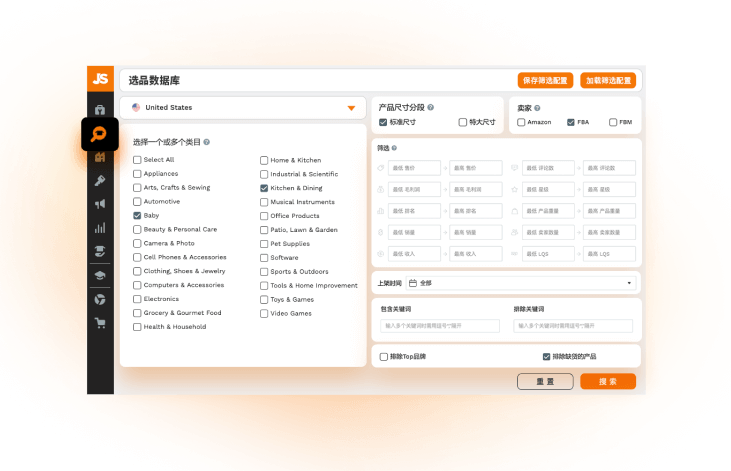The image size is (731, 471).
Task: Enable the Toys & Games checkbox
Action: pos(264,299)
